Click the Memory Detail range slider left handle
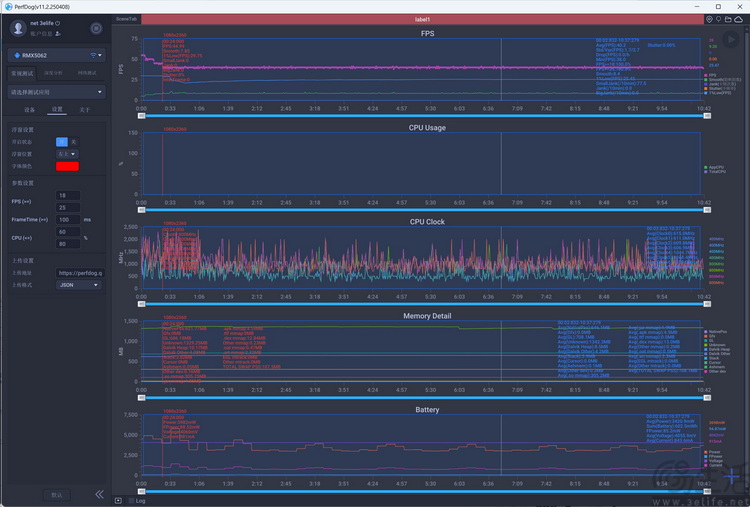The image size is (750, 507). tap(141, 398)
